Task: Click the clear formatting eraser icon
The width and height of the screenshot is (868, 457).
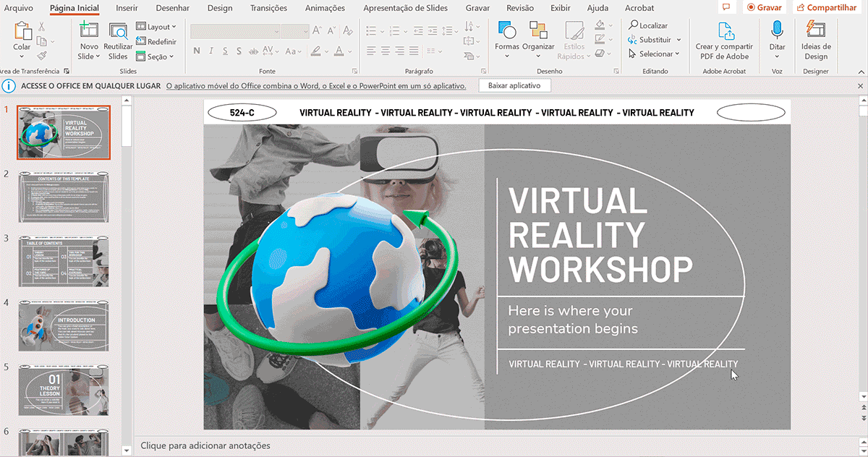Action: coord(346,31)
